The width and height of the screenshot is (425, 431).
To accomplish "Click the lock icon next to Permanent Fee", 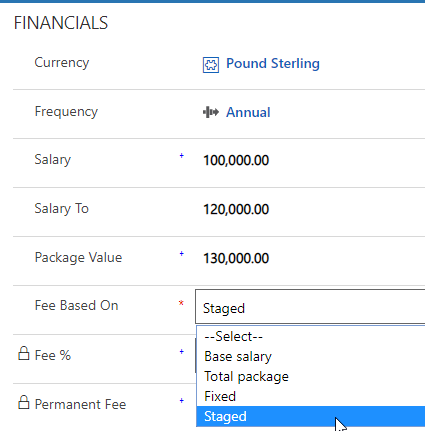I will pos(24,402).
